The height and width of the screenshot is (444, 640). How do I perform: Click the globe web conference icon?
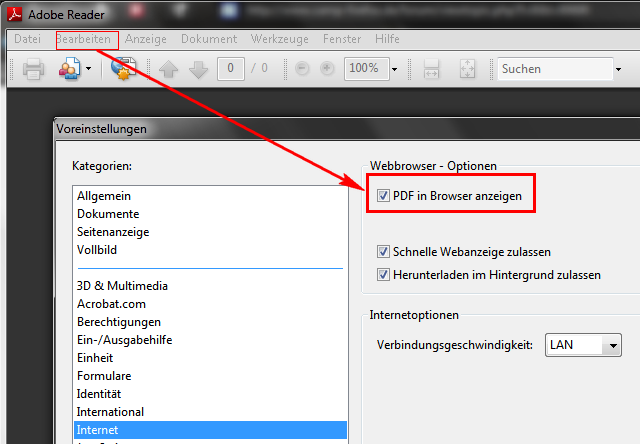click(124, 68)
